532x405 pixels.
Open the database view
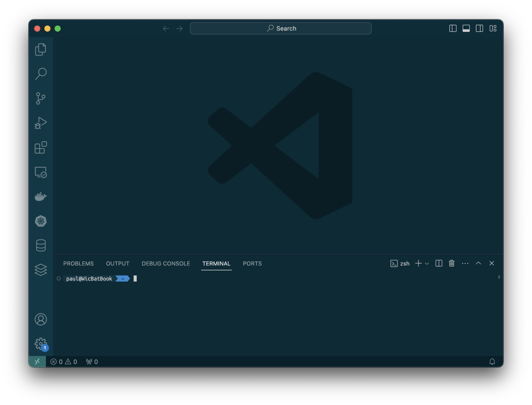41,245
